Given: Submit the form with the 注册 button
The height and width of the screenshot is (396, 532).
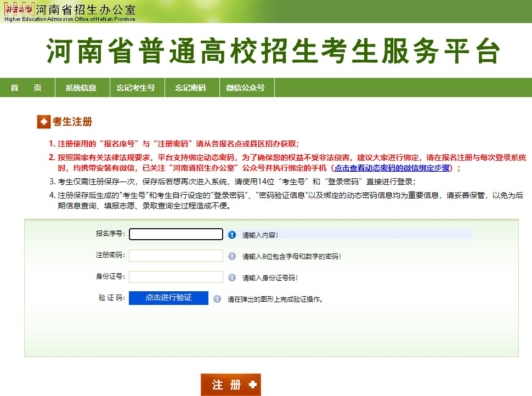Looking at the screenshot, I should 230,385.
